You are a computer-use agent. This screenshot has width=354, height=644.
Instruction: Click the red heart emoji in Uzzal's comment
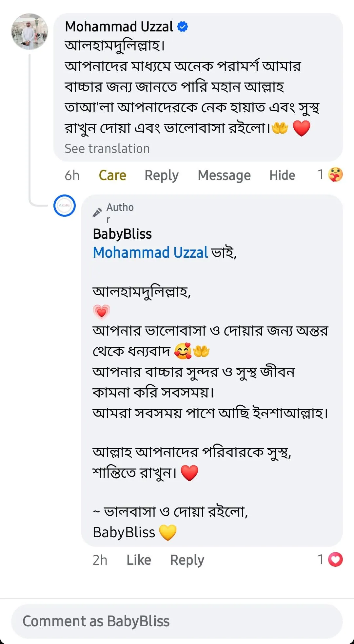(301, 128)
